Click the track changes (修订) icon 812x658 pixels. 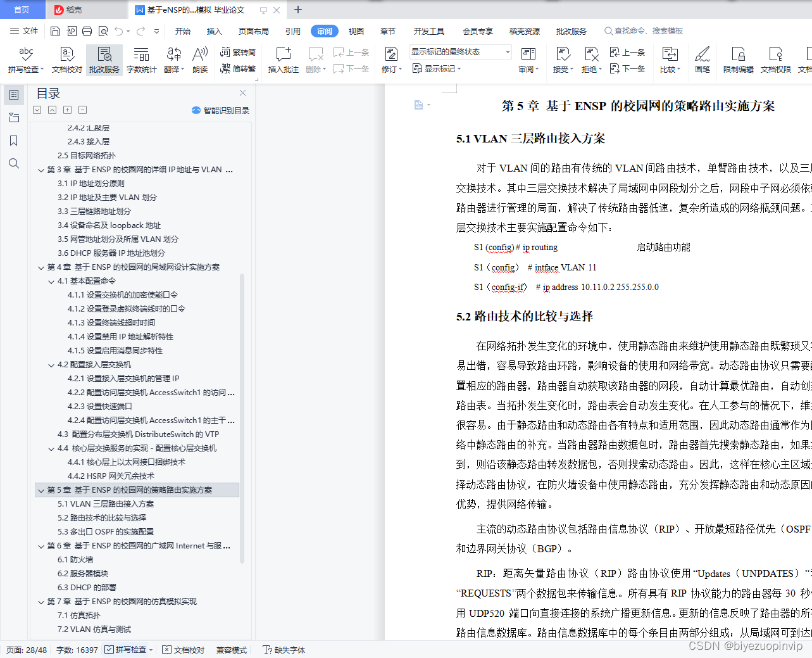[x=391, y=54]
